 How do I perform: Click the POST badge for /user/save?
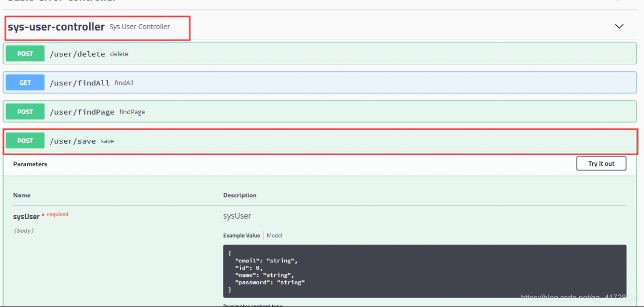coord(25,141)
